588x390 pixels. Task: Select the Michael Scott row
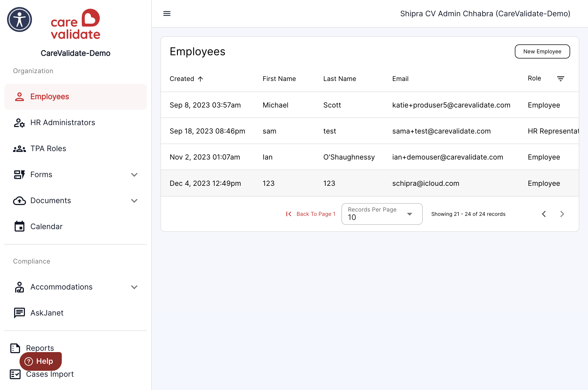[x=370, y=105]
